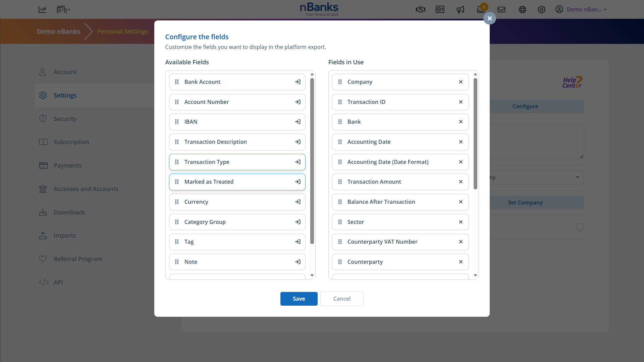
Task: Add Bank Account field using arrow icon
Action: pyautogui.click(x=298, y=82)
